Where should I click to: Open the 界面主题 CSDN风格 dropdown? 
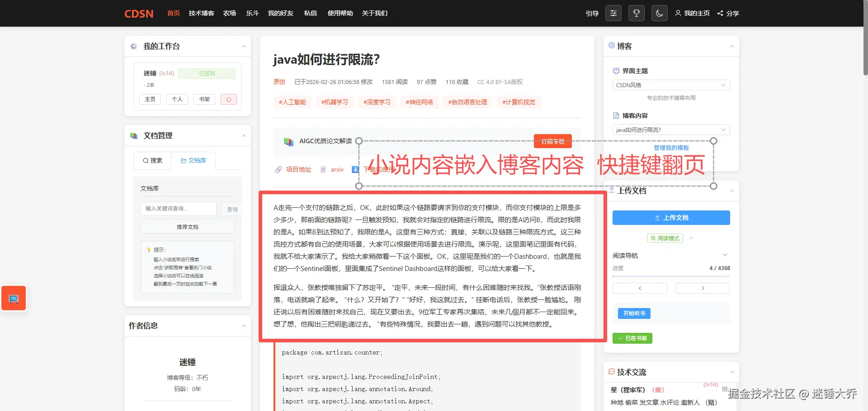(671, 85)
